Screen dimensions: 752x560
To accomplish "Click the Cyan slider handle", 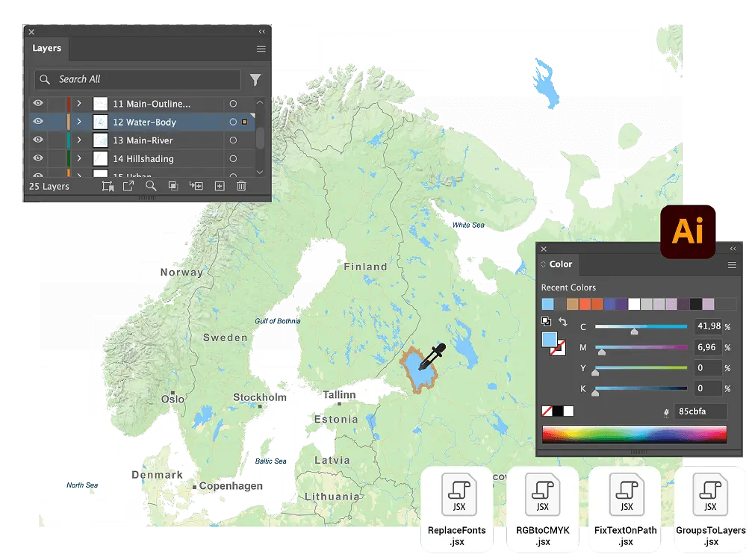I will (x=635, y=332).
